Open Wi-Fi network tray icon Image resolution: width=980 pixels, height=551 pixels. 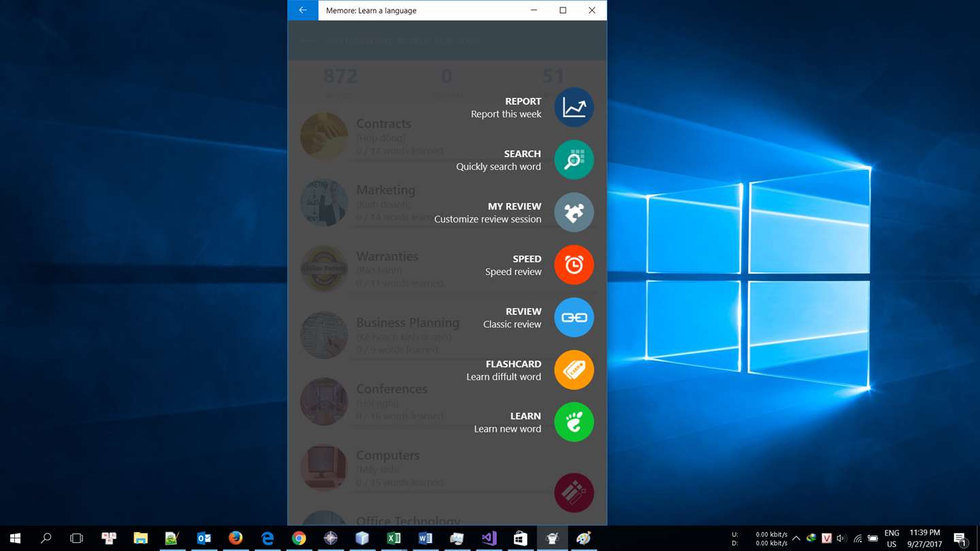click(857, 538)
